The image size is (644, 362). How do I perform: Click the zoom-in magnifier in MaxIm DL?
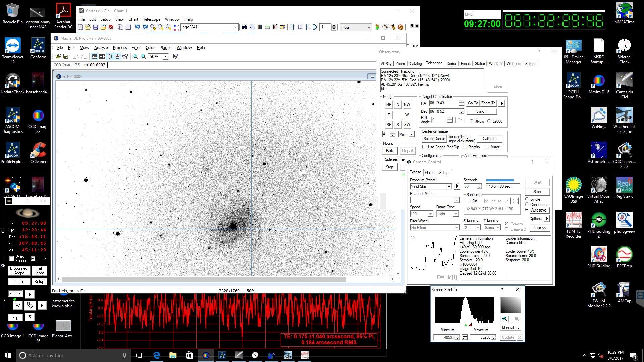tap(135, 56)
